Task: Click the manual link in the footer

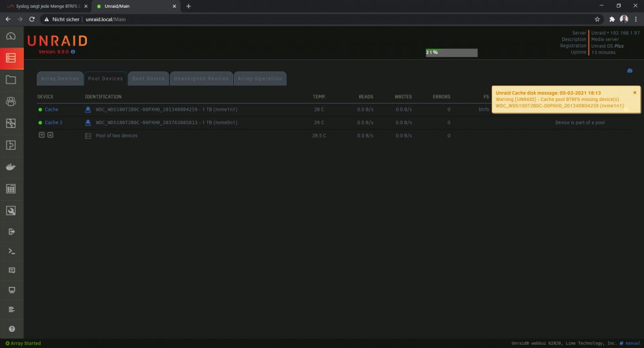Action: [x=632, y=343]
